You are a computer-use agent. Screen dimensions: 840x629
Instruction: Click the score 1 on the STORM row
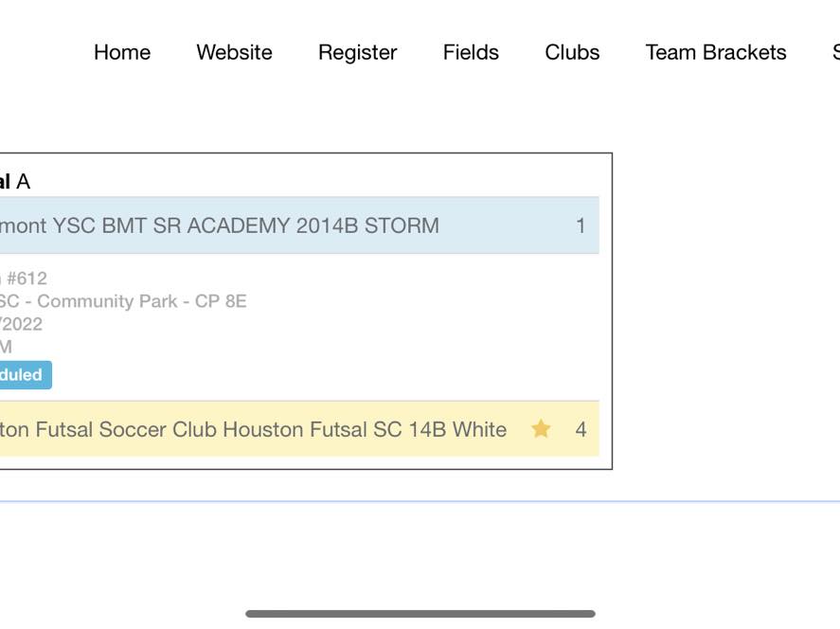click(581, 225)
